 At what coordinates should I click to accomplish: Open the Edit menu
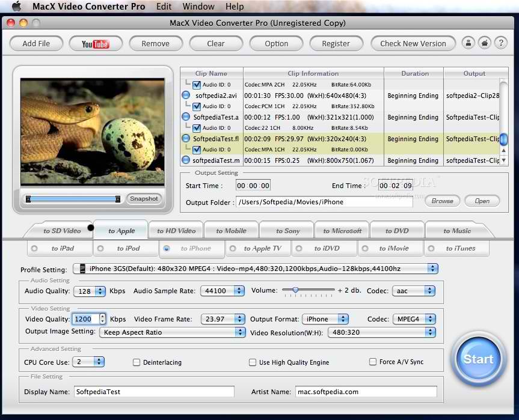point(164,6)
